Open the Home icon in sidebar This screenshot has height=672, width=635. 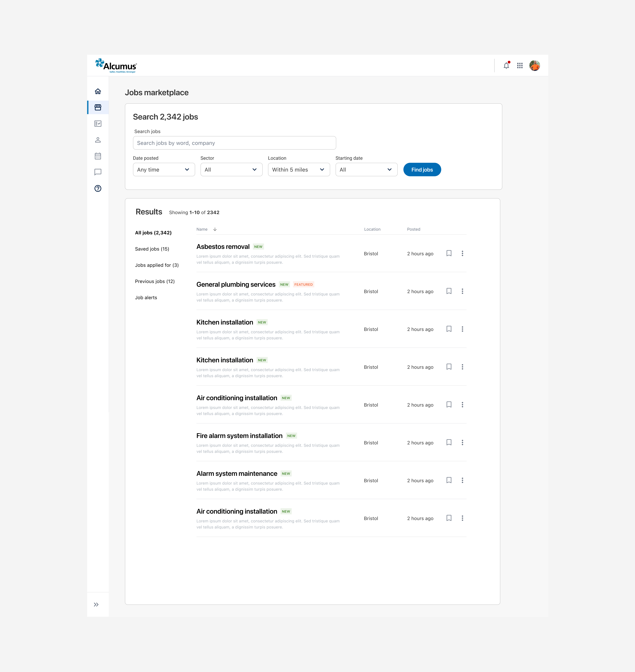[x=98, y=91]
